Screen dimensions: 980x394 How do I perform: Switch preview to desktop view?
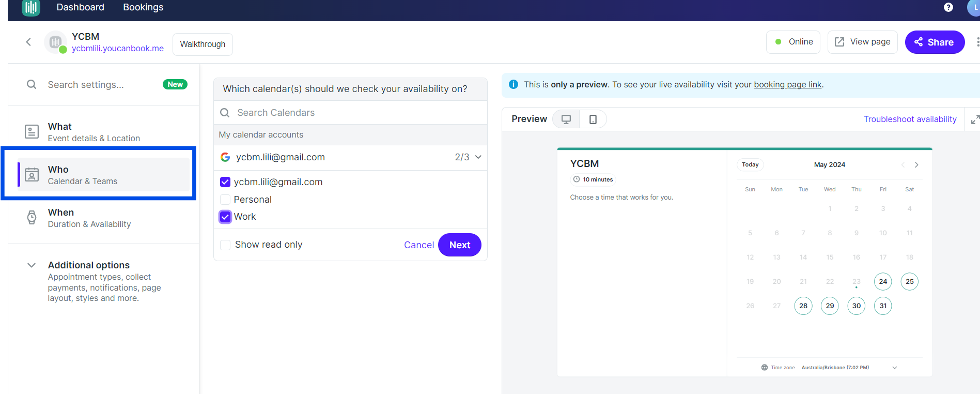coord(566,119)
